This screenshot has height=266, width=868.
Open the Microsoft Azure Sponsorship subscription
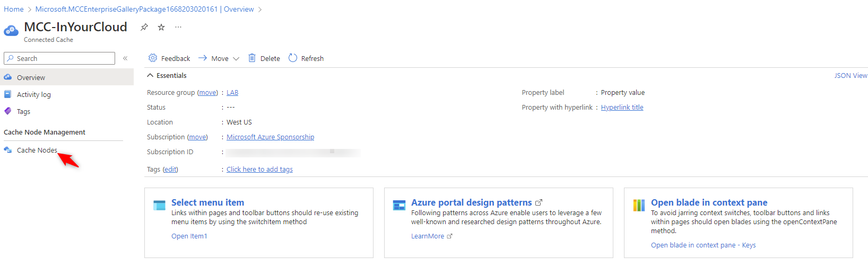270,137
